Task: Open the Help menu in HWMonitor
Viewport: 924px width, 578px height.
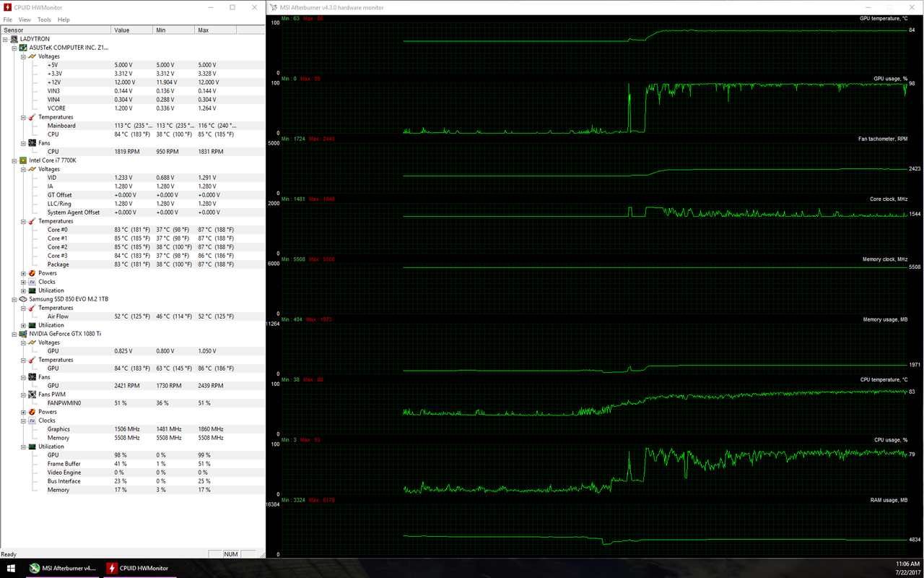Action: click(x=64, y=20)
